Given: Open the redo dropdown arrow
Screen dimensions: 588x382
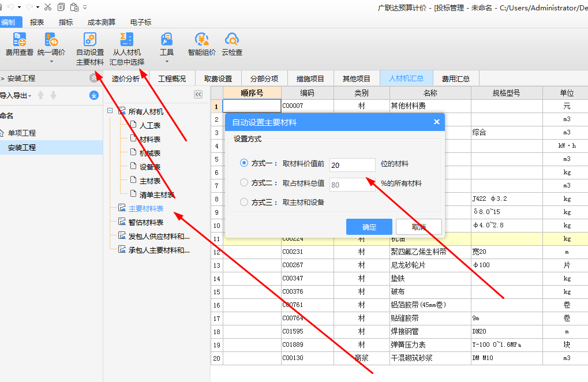Looking at the screenshot, I should pos(38,7).
